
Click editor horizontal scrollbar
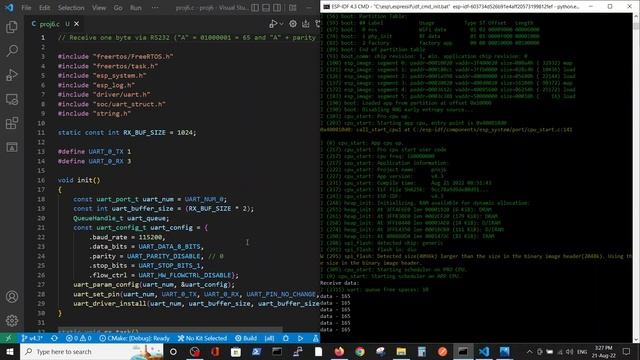(x=170, y=329)
